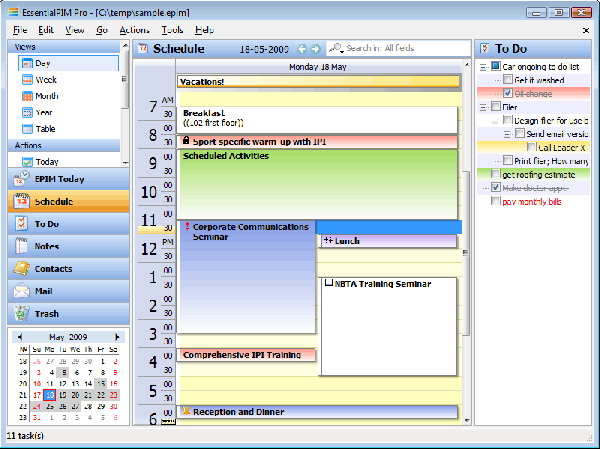Screen dimensions: 600x449
Task: Open the To Do module in sidebar
Action: pos(68,224)
